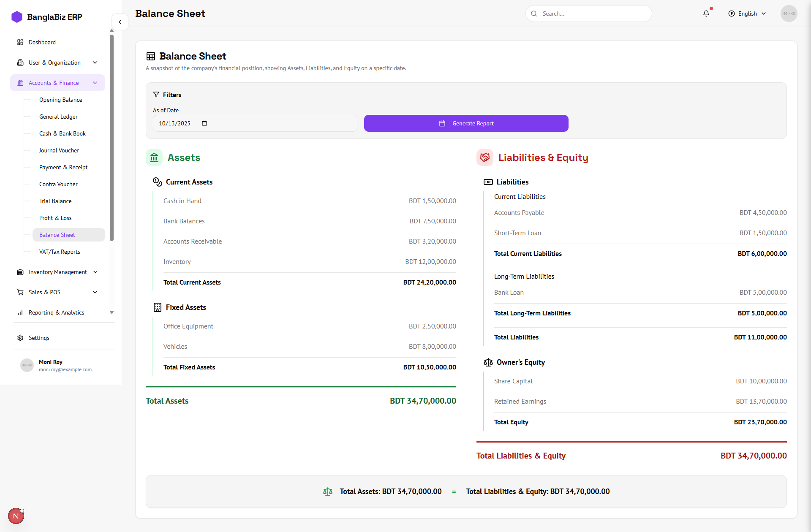
Task: Click the round red N badge
Action: (16, 516)
